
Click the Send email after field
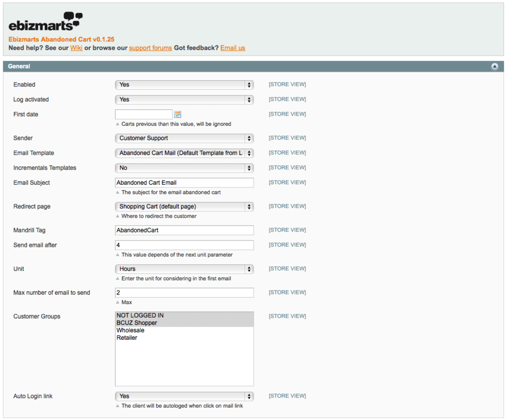coord(184,245)
